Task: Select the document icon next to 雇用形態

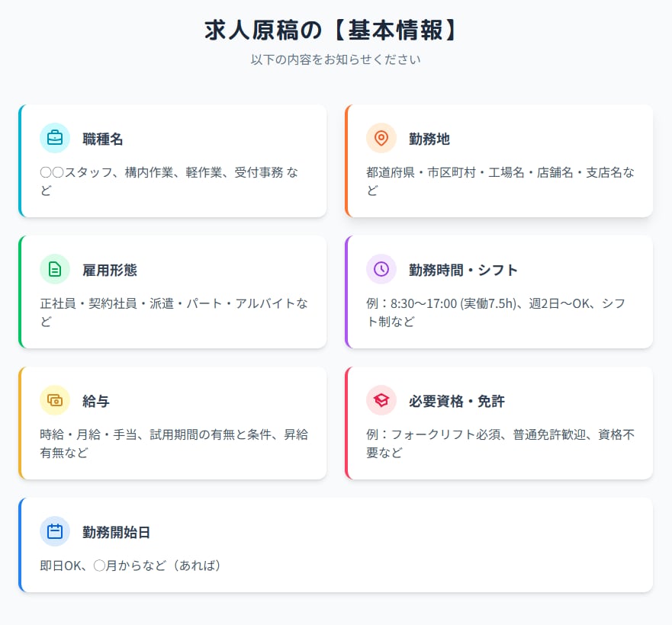Action: (x=54, y=269)
